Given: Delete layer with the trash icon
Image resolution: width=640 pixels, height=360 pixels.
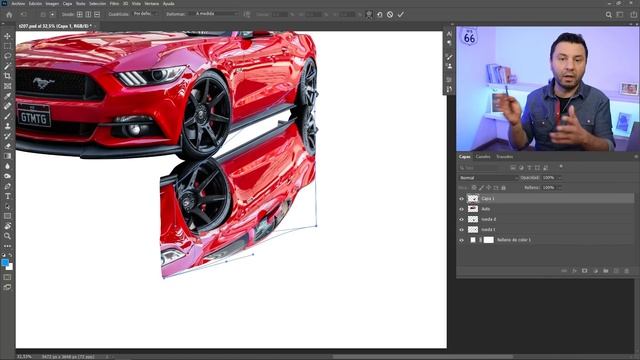Looking at the screenshot, I should (627, 271).
